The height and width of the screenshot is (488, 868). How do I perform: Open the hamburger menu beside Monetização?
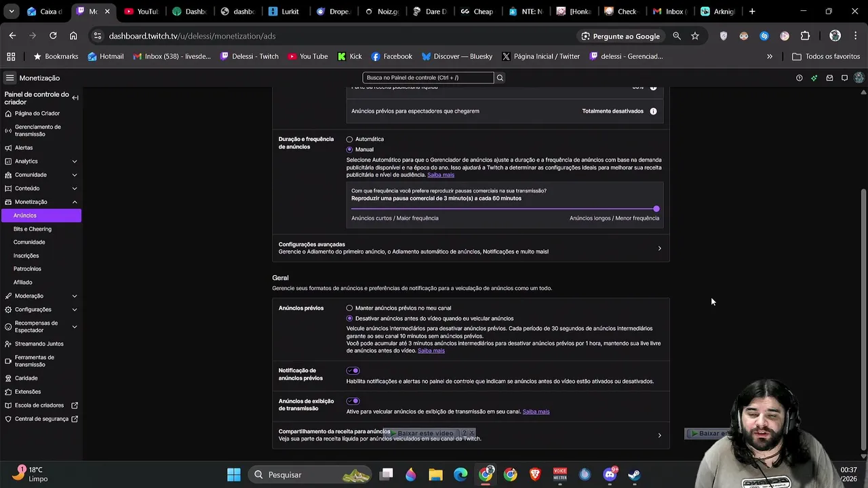pos(9,78)
